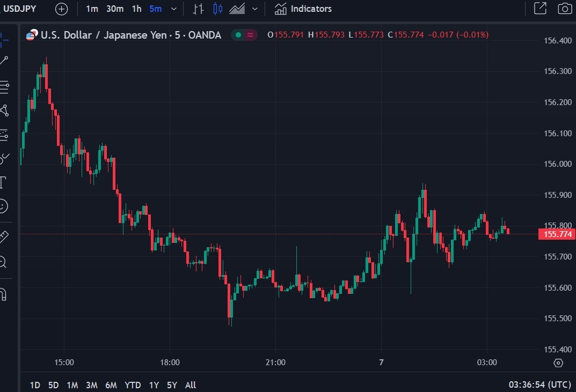Viewport: 576px width, 392px height.
Task: Choose the area chart style icon
Action: coord(237,9)
